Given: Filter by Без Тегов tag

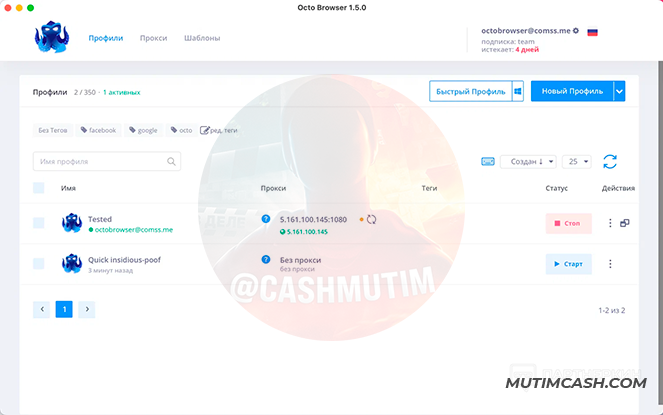Looking at the screenshot, I should point(53,130).
